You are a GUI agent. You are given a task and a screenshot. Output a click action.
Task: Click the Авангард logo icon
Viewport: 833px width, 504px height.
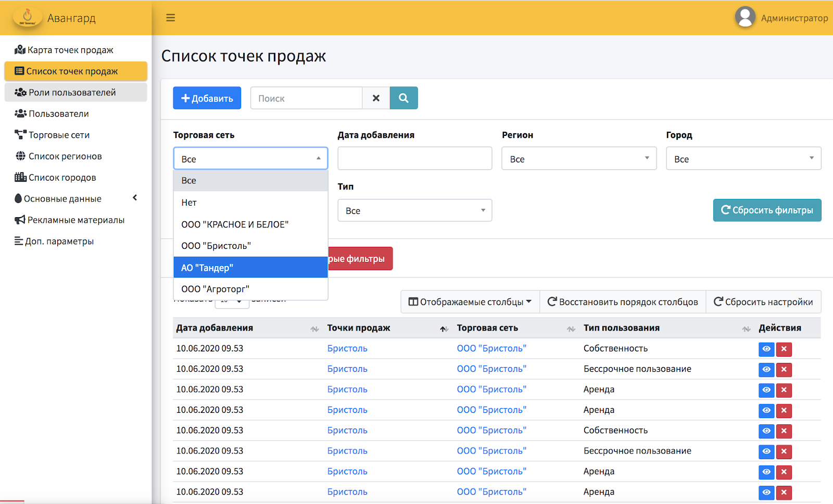pos(28,17)
